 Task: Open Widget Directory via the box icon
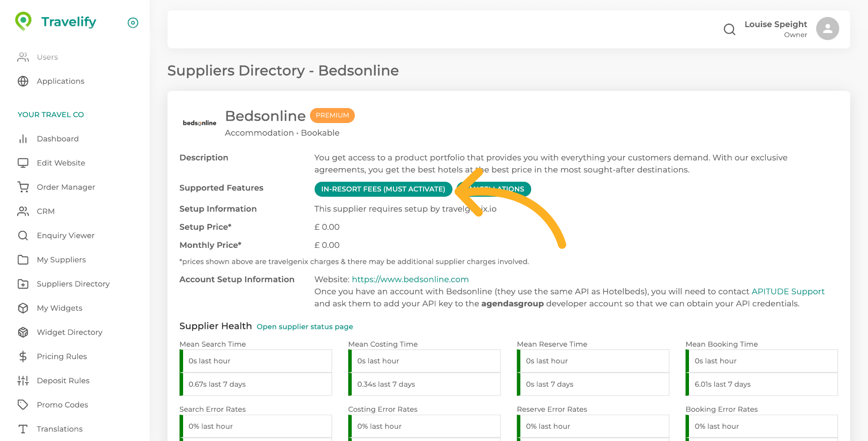click(23, 332)
